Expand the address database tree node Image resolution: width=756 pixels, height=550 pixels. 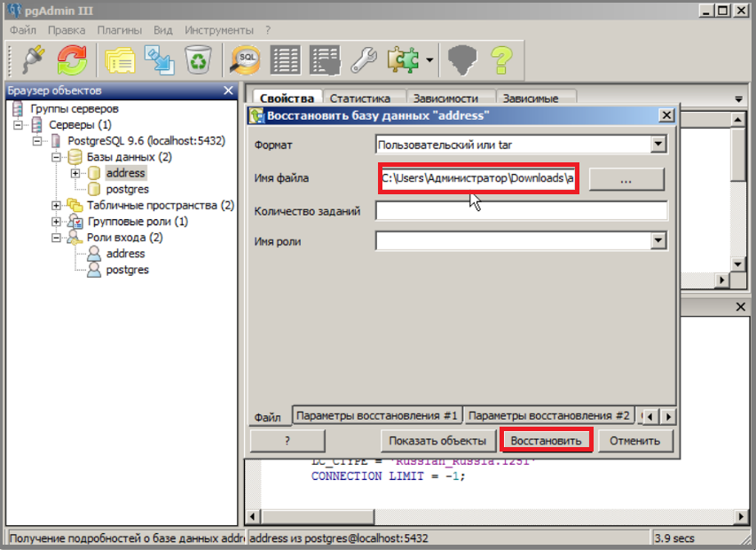[75, 173]
